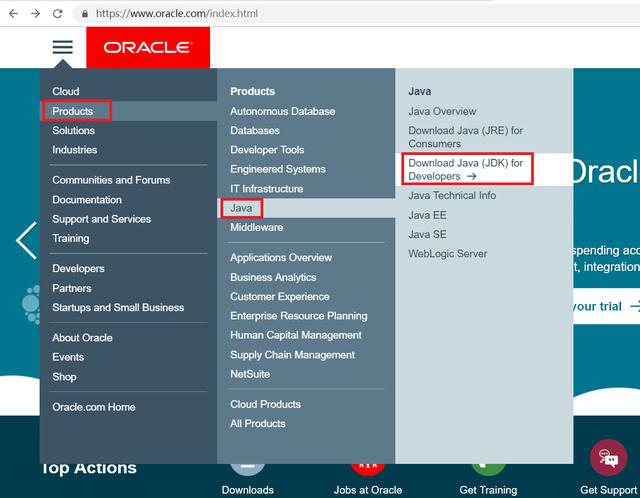Viewport: 640px width, 498px height.
Task: Select IT Infrastructure under Products
Action: [x=267, y=189]
